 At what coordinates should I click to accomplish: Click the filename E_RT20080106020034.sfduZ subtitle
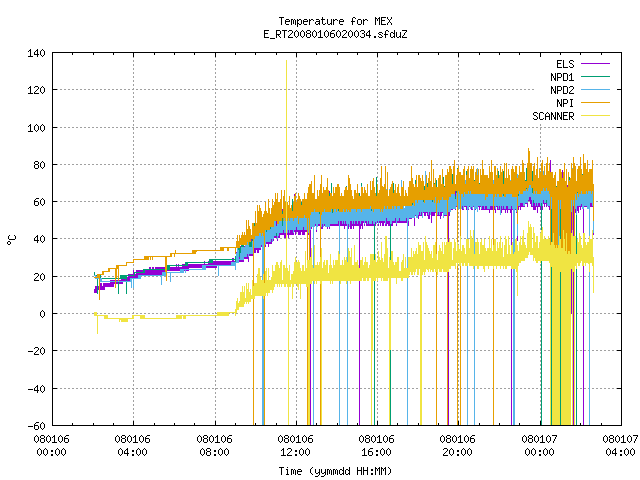pyautogui.click(x=335, y=34)
